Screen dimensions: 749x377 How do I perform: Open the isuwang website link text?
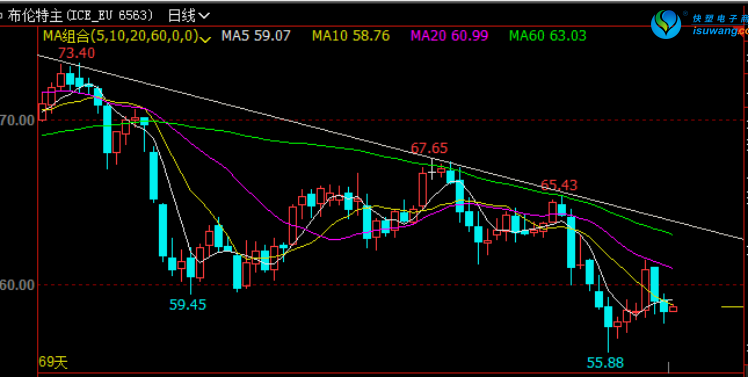point(720,32)
